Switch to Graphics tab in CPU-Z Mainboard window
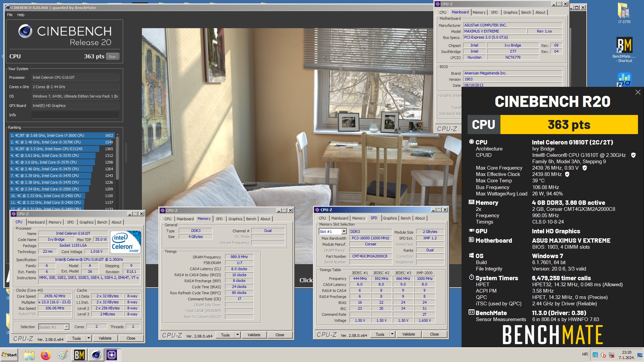 [510, 12]
